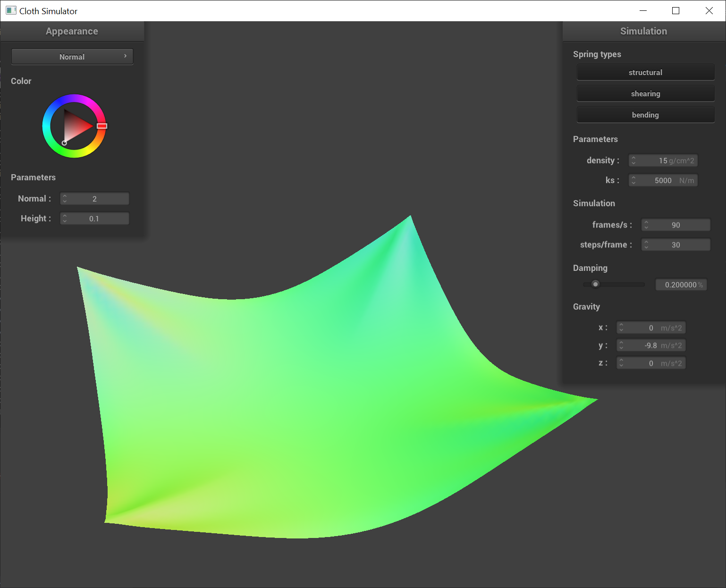The width and height of the screenshot is (726, 588).
Task: Click the density stepper arrows
Action: tap(633, 160)
